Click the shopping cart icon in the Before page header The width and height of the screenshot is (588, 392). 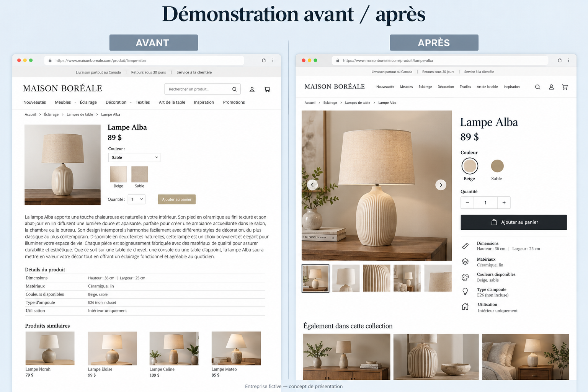point(267,89)
